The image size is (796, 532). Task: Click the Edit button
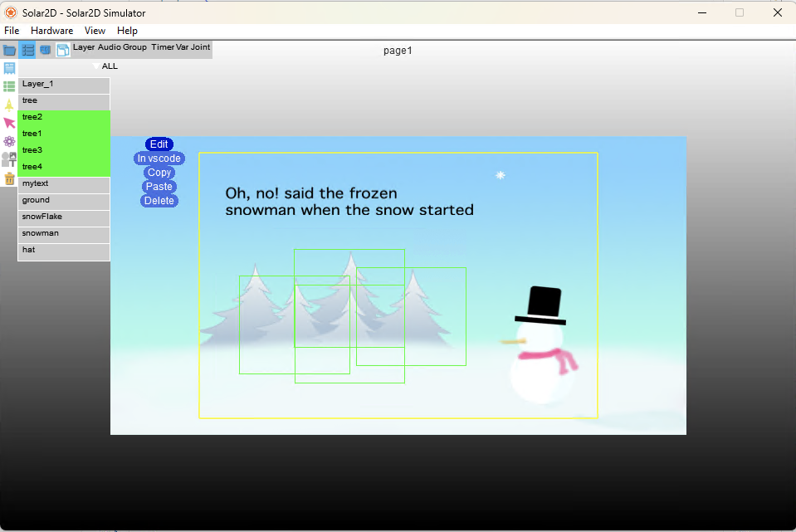(x=159, y=144)
